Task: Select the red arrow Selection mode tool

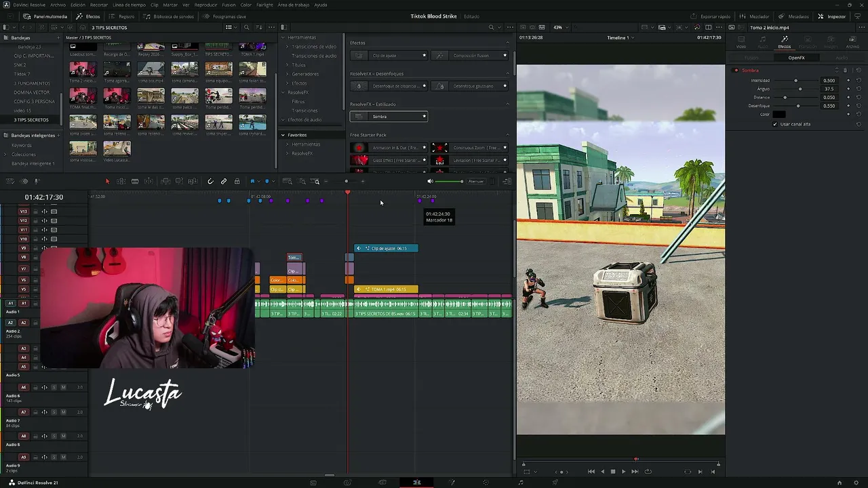Action: tap(107, 181)
